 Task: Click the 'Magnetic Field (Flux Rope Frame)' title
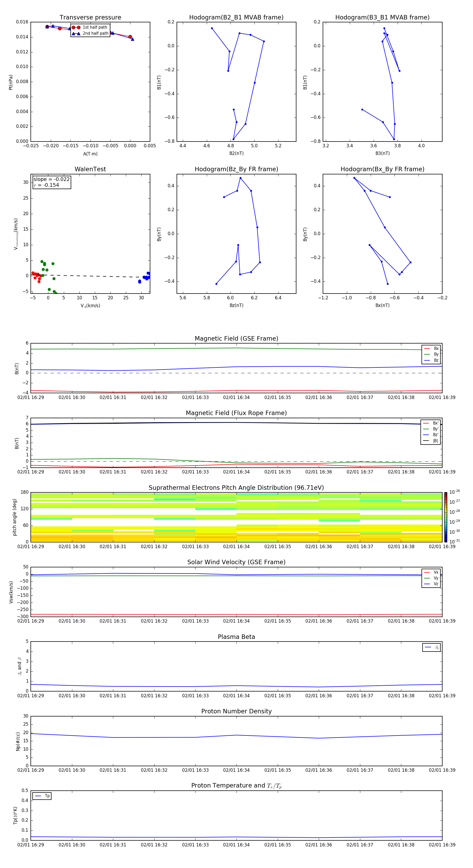(x=236, y=413)
